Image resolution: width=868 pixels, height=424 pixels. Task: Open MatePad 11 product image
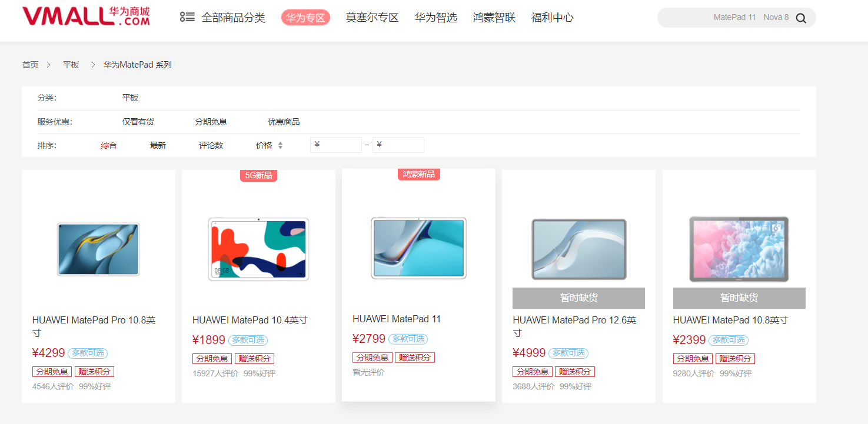(x=418, y=248)
